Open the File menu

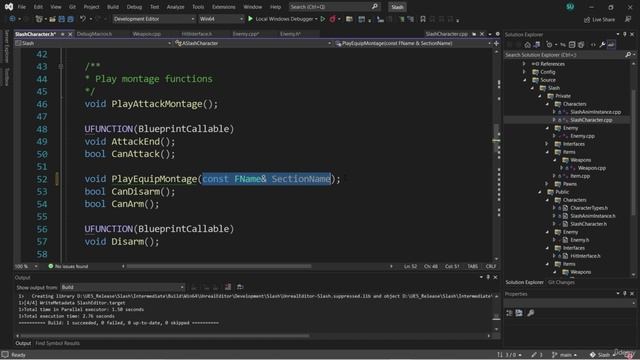click(22, 7)
